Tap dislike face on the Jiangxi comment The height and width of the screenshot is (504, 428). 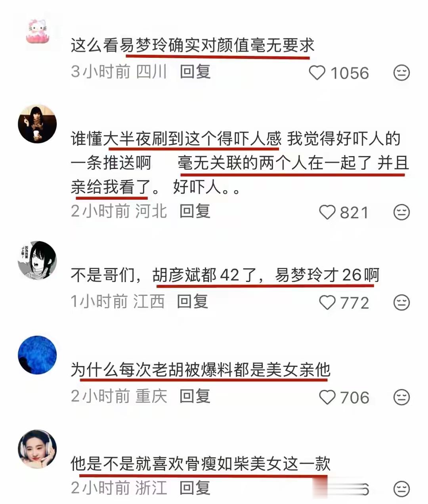[401, 303]
